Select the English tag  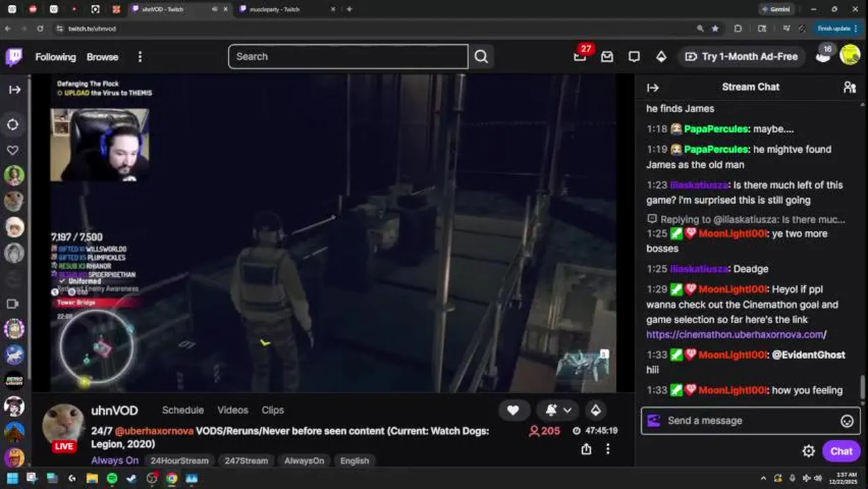point(355,460)
